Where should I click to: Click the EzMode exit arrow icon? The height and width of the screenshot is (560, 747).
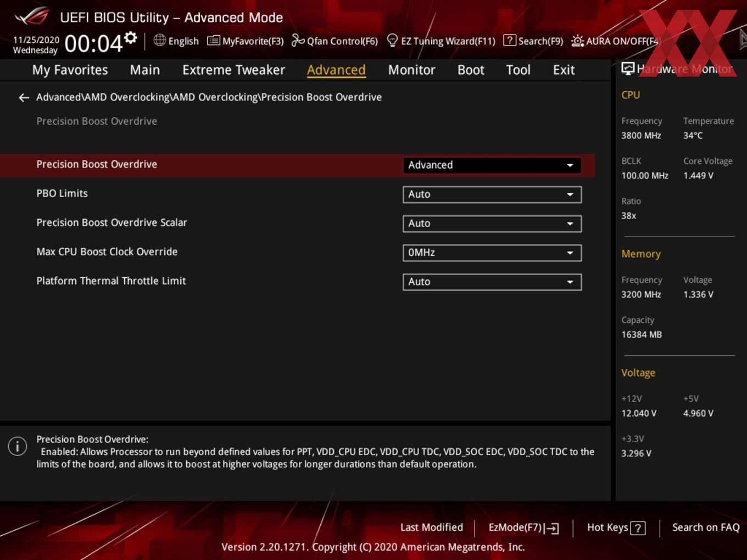552,528
